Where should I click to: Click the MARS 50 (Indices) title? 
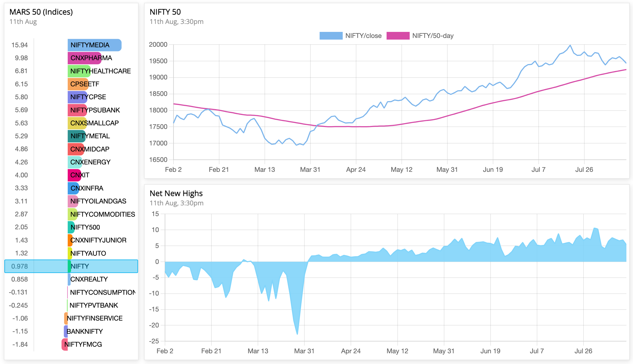click(41, 12)
